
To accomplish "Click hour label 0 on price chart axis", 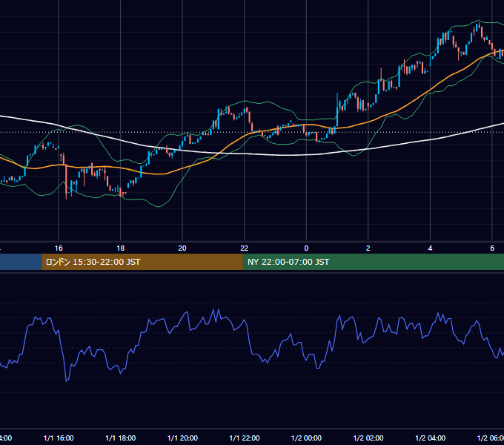I will (x=306, y=248).
